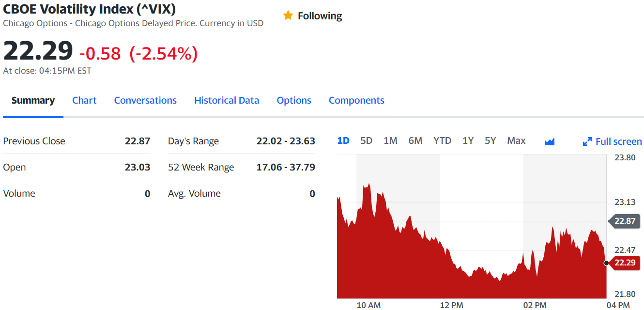Click the Day's Range label
Viewport: 644px width, 310px height.
pyautogui.click(x=193, y=141)
